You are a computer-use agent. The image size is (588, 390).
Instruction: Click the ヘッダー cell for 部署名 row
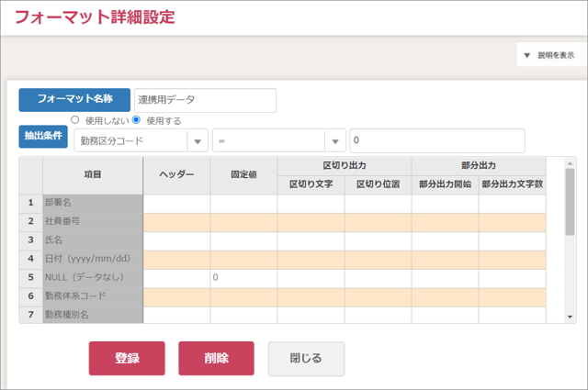[x=176, y=204]
